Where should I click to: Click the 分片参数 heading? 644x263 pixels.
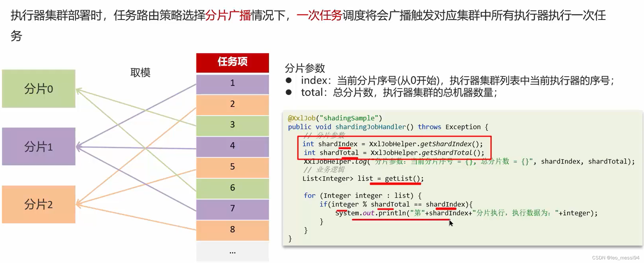(x=305, y=68)
